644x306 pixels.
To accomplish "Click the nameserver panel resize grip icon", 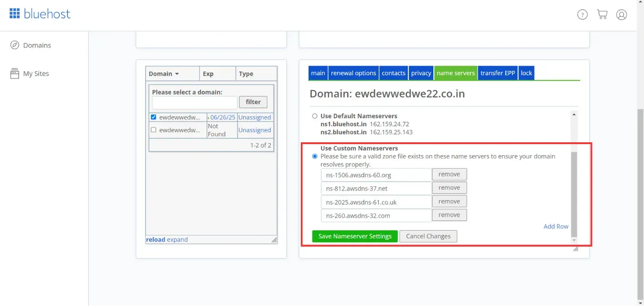I will [x=576, y=249].
